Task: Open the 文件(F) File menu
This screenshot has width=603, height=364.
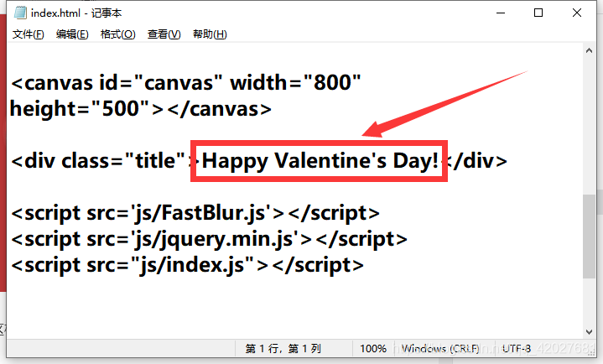Action: tap(28, 34)
